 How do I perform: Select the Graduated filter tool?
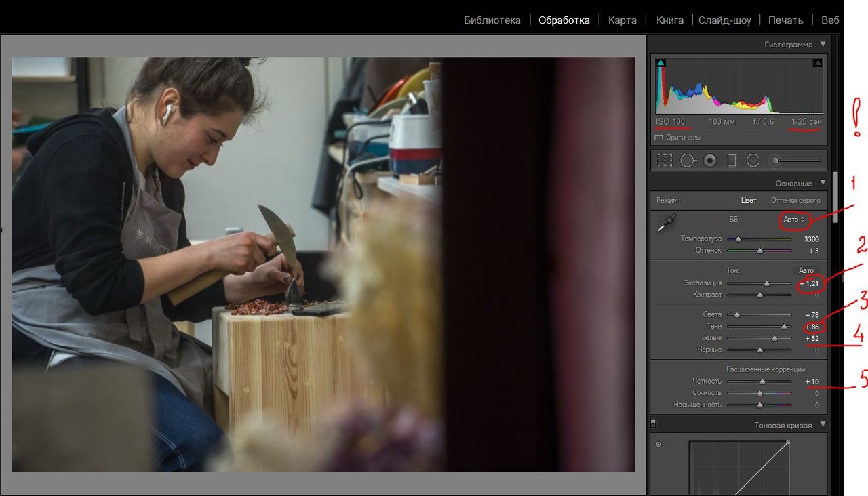pyautogui.click(x=731, y=161)
